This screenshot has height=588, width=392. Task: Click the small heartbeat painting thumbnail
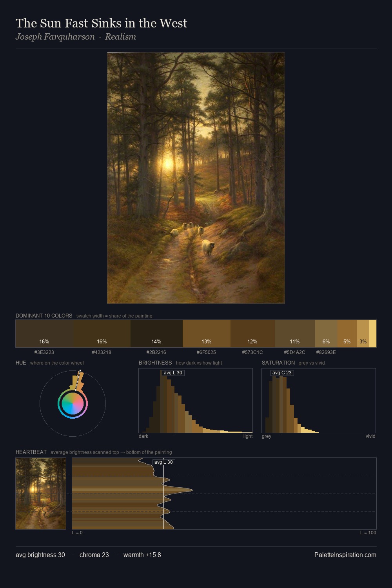41,494
